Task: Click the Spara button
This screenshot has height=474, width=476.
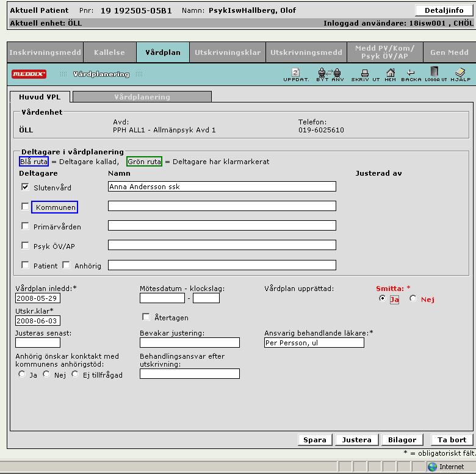Action: point(315,440)
